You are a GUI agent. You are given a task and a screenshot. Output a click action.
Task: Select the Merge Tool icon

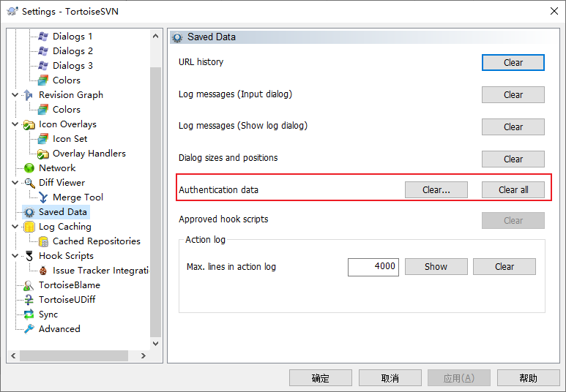tap(43, 197)
